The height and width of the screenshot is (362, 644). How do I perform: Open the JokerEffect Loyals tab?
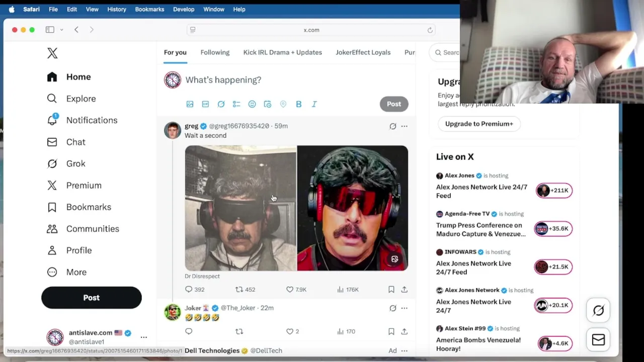363,52
